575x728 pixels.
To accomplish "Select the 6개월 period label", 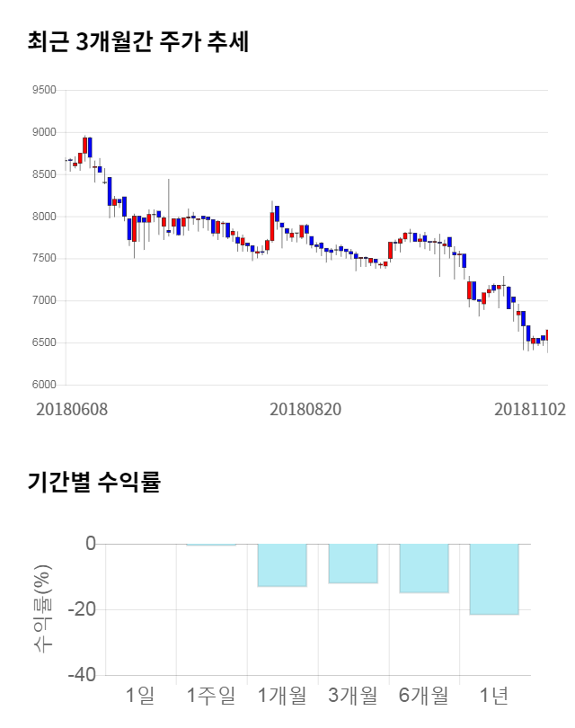I will 424,695.
